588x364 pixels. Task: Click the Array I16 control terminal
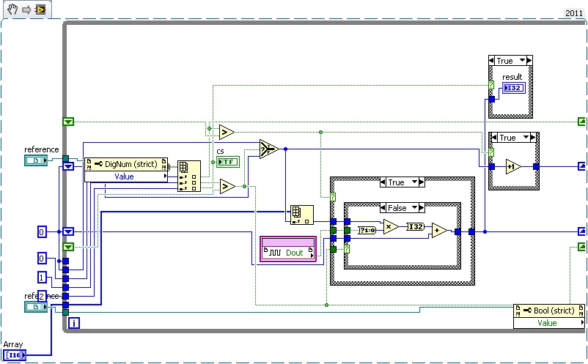(15, 355)
